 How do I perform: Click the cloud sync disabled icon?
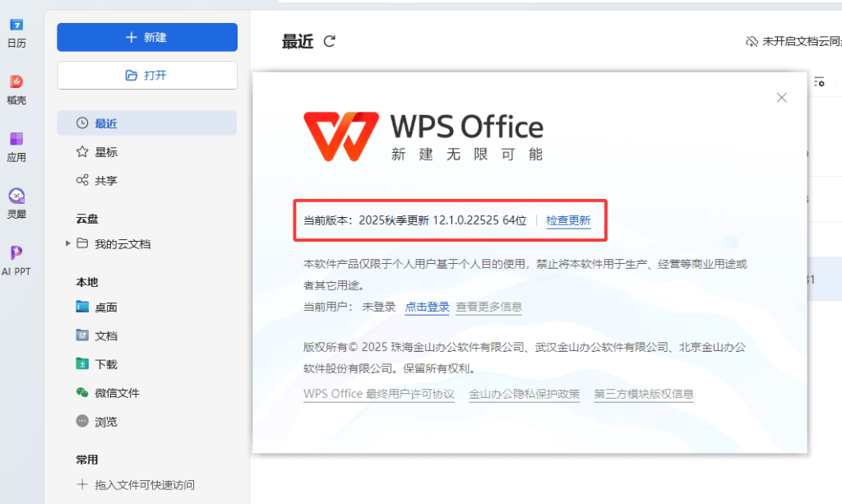(751, 41)
